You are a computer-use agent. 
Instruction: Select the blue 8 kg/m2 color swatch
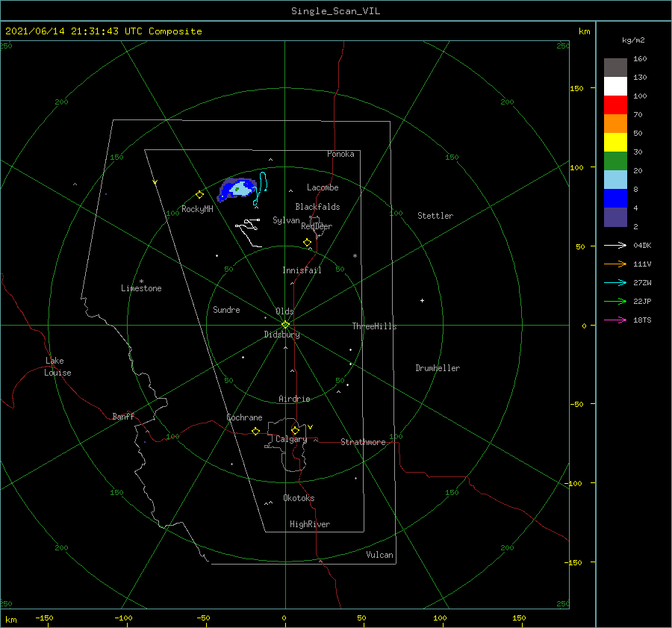[615, 198]
